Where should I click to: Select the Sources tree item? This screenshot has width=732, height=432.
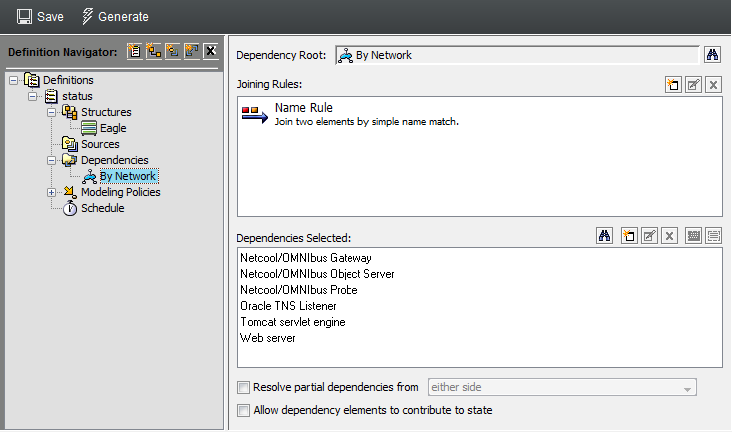click(100, 144)
